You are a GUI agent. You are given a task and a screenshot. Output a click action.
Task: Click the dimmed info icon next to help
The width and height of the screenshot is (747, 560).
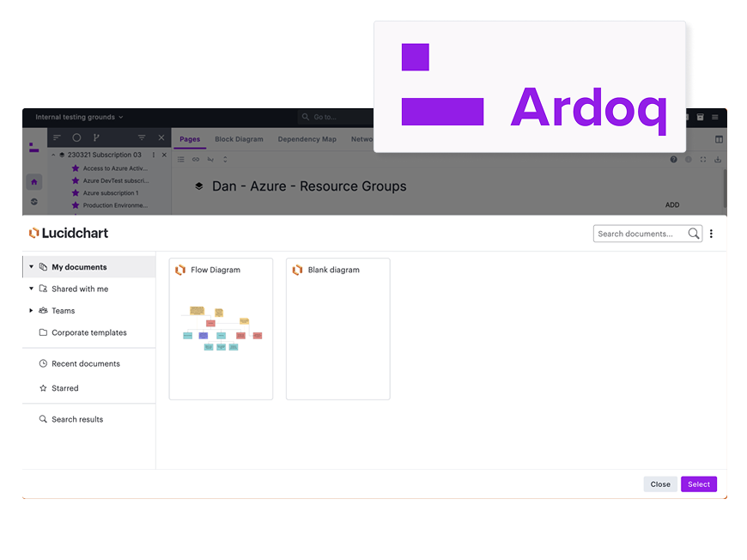[x=689, y=159]
